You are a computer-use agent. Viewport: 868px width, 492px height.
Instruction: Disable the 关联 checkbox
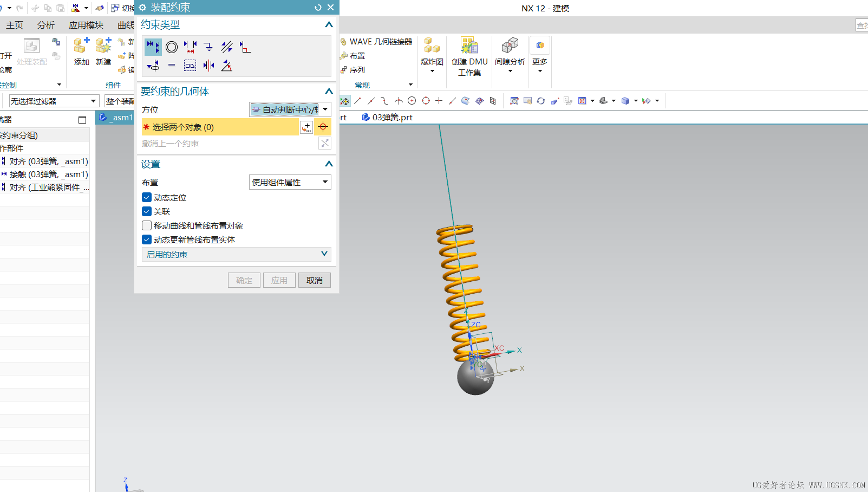[x=147, y=211]
